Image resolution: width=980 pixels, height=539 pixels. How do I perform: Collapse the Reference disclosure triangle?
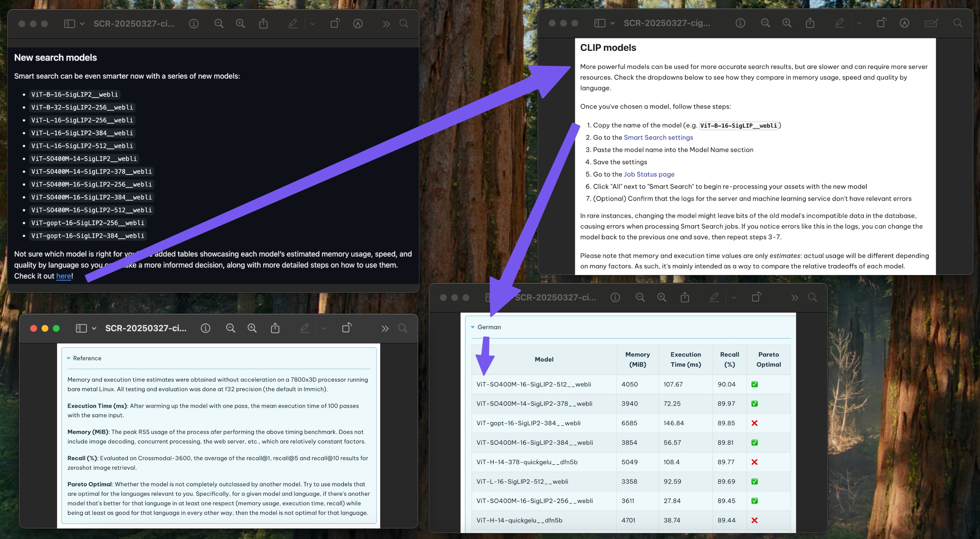[x=69, y=358]
